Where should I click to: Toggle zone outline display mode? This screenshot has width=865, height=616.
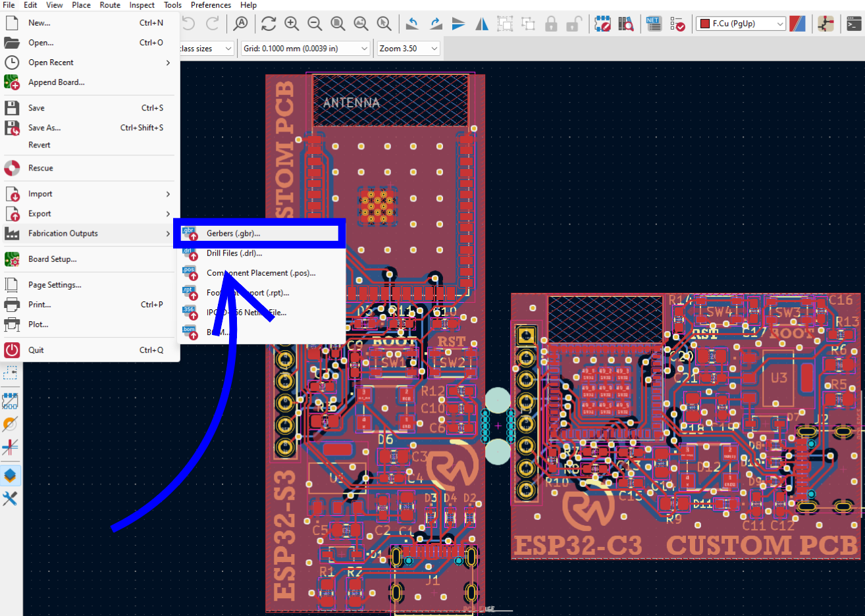11,373
